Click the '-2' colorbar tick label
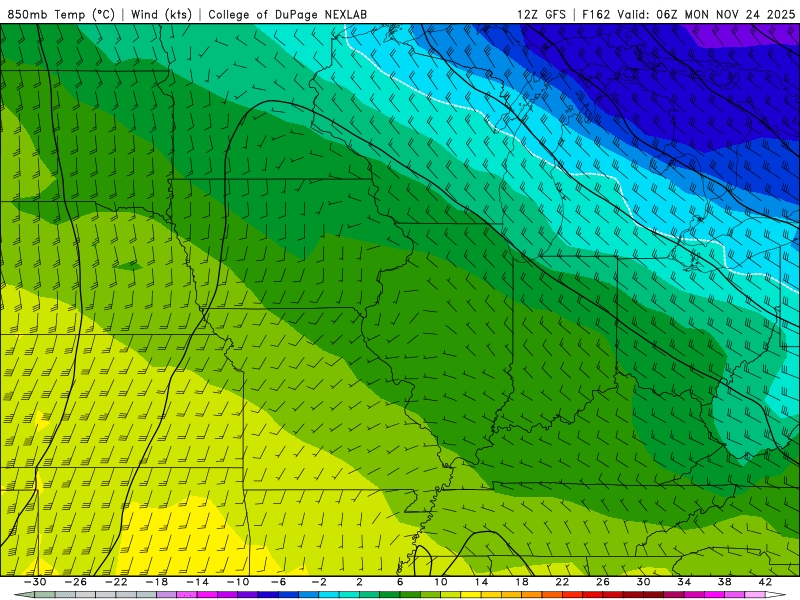The height and width of the screenshot is (600, 800). 319,582
